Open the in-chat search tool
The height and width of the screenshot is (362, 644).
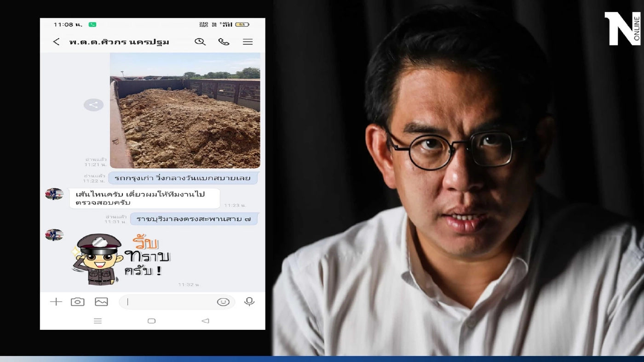(x=200, y=41)
